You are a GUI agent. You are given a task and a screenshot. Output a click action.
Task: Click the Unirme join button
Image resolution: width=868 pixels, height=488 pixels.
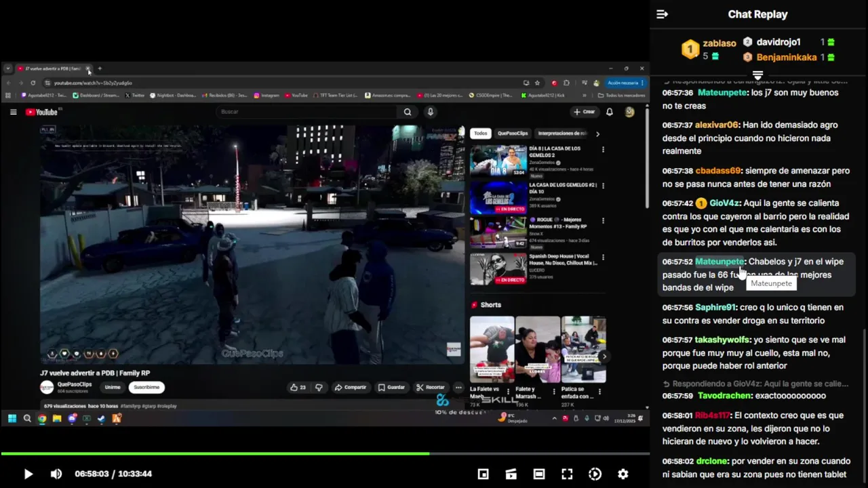pos(113,388)
